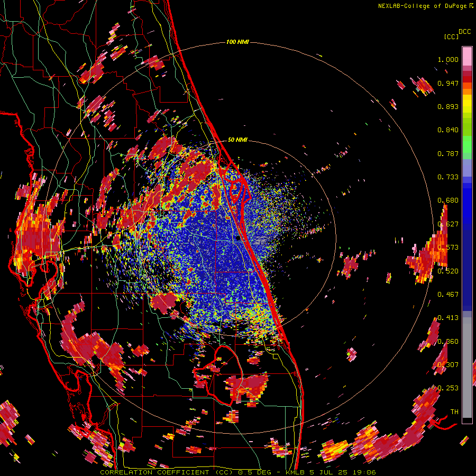This screenshot has width=476, height=476.
Task: Select the 0.467 legend value
Action: [x=448, y=295]
